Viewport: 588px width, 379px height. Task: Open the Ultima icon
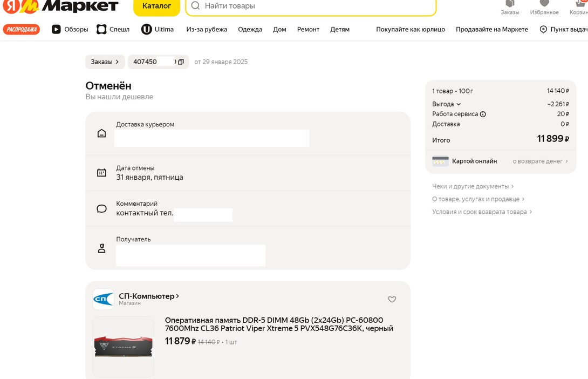pyautogui.click(x=146, y=29)
